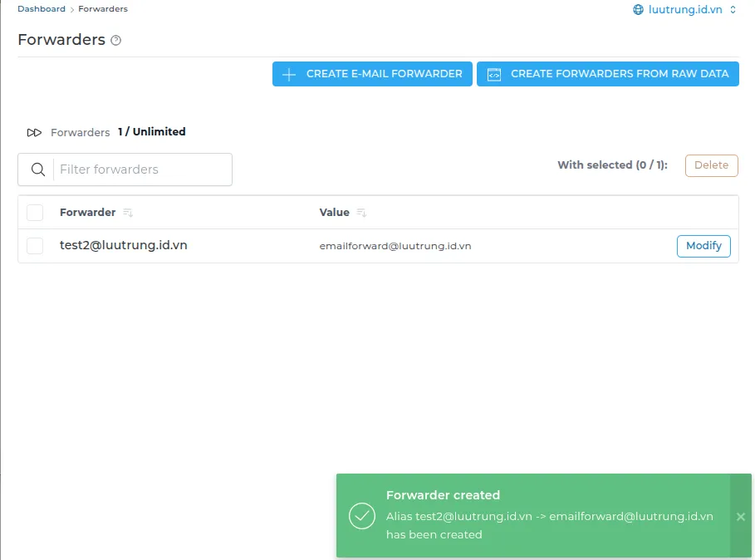The width and height of the screenshot is (755, 560).
Task: Click Create E-mail Forwarder
Action: coord(372,73)
